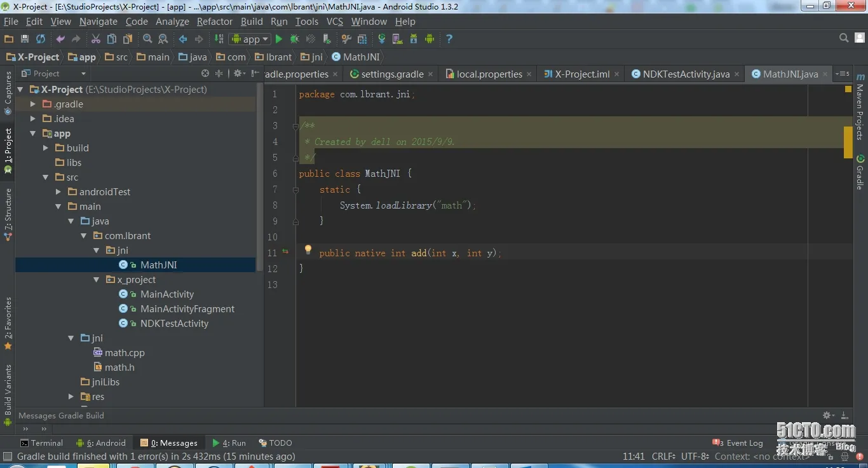Click the Attach debugger to Android process icon
Viewport: 868px width, 468px height.
(x=327, y=39)
